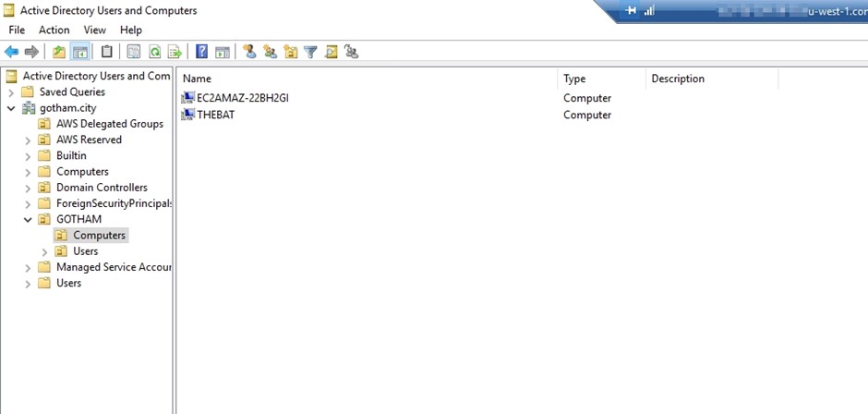Select the GOTHAM organizational unit

click(78, 219)
